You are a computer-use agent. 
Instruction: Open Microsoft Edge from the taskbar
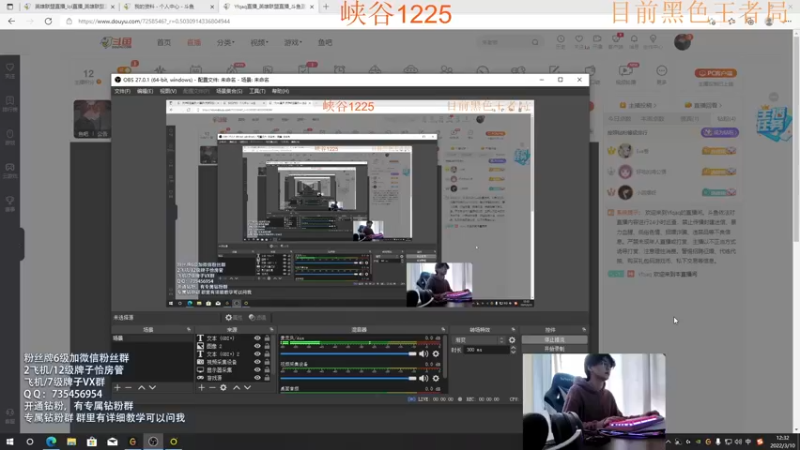51,441
